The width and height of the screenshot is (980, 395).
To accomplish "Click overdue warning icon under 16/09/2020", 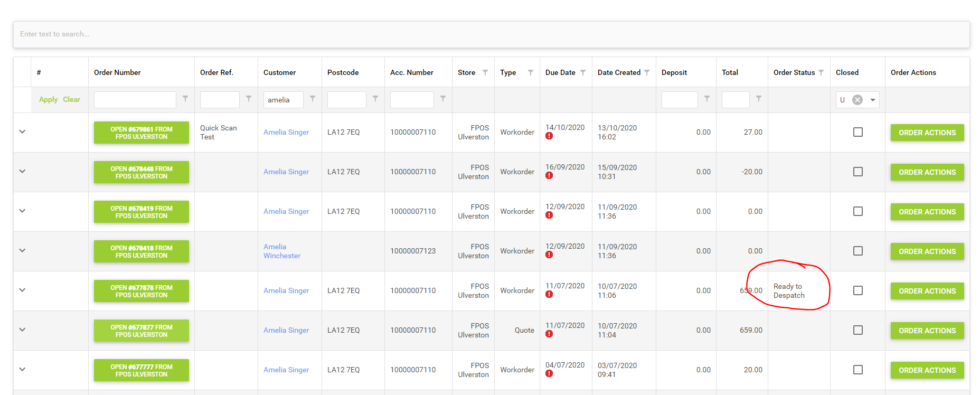I will (549, 176).
